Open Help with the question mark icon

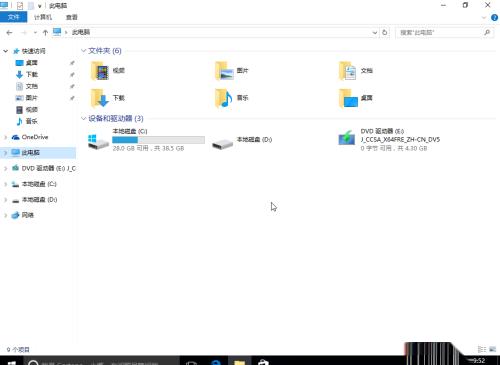495,18
